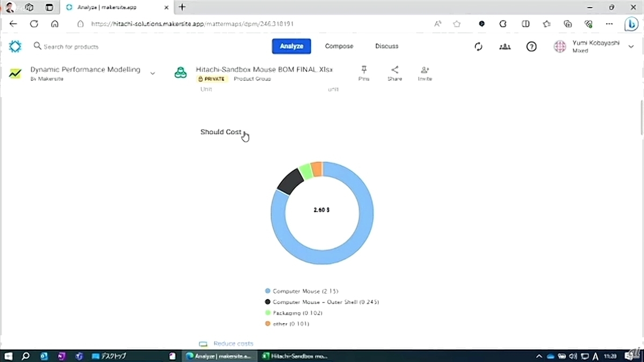Open the help question mark icon

pyautogui.click(x=531, y=47)
